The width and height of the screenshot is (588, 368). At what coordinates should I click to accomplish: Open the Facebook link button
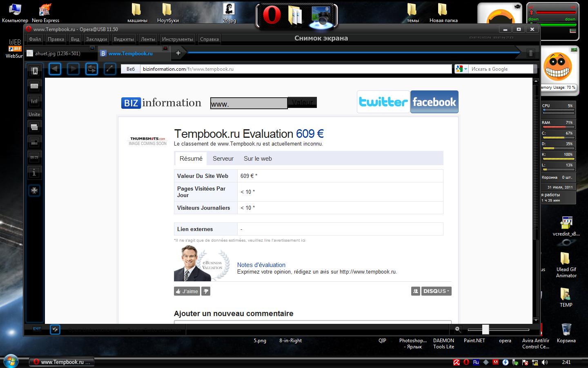434,102
